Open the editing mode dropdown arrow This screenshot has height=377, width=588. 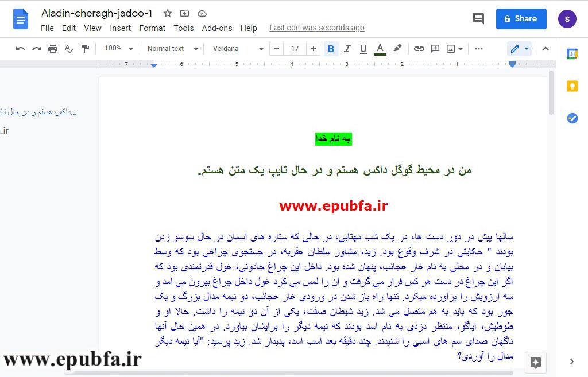pos(527,49)
